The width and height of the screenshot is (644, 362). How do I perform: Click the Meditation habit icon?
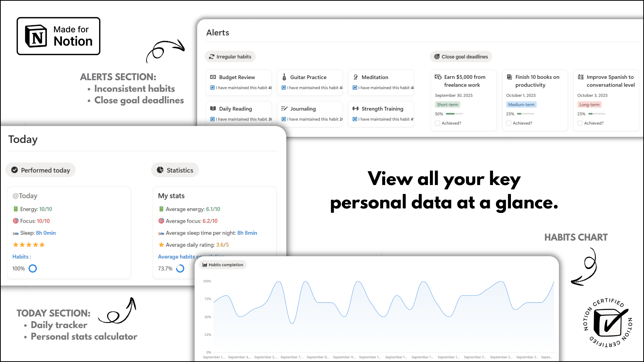click(355, 77)
